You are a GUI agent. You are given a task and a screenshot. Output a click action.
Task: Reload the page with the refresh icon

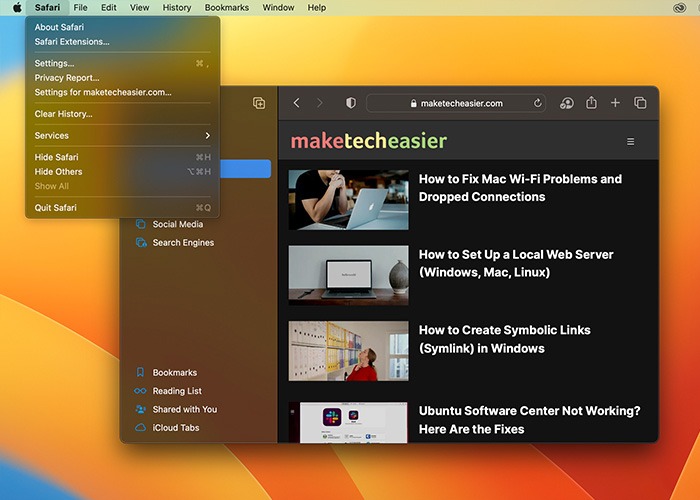pyautogui.click(x=538, y=103)
